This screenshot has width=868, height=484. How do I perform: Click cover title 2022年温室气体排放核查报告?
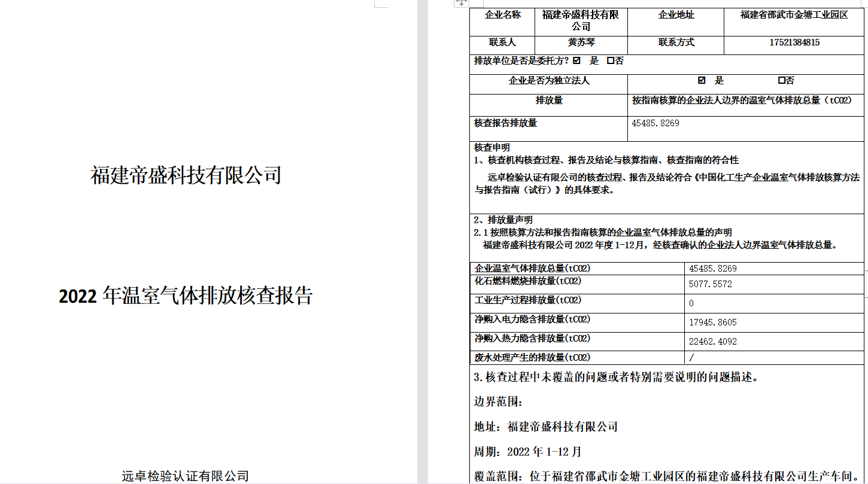tap(186, 296)
